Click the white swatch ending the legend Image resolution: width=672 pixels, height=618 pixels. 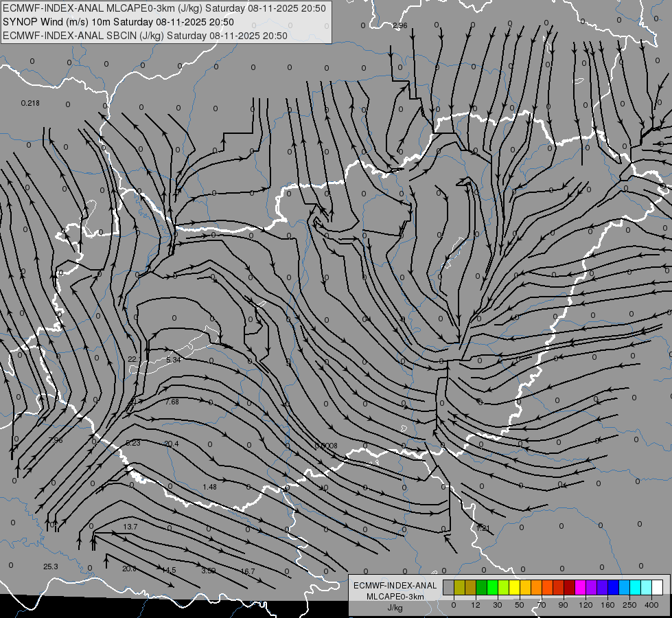click(657, 587)
